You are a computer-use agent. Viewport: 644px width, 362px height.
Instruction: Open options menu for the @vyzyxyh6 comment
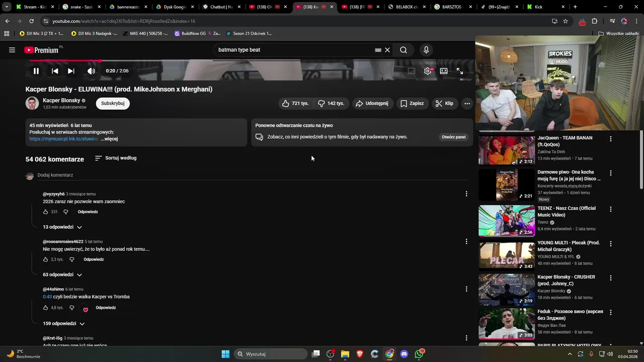click(466, 194)
